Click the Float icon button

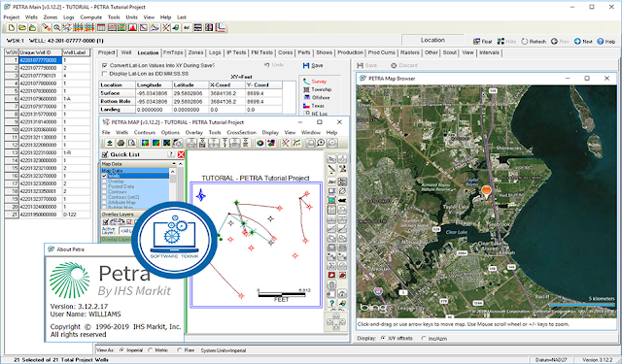pyautogui.click(x=482, y=41)
